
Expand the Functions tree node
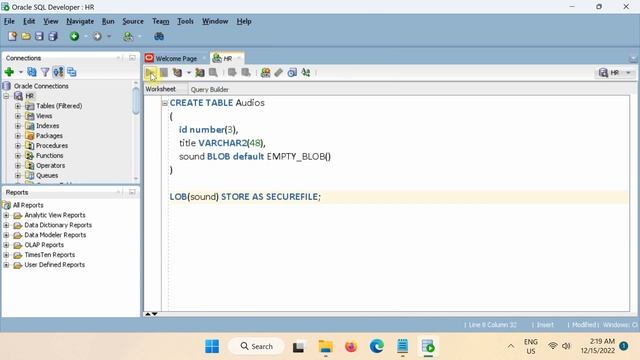18,156
